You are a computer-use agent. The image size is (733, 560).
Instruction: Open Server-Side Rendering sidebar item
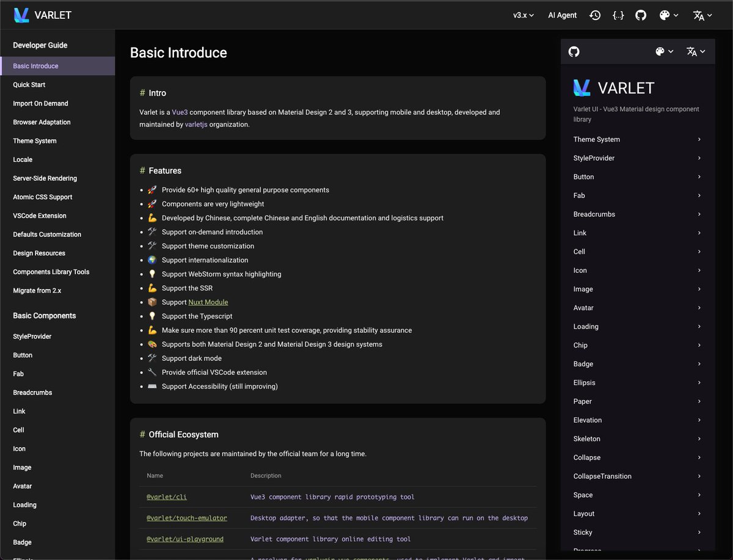[57, 178]
